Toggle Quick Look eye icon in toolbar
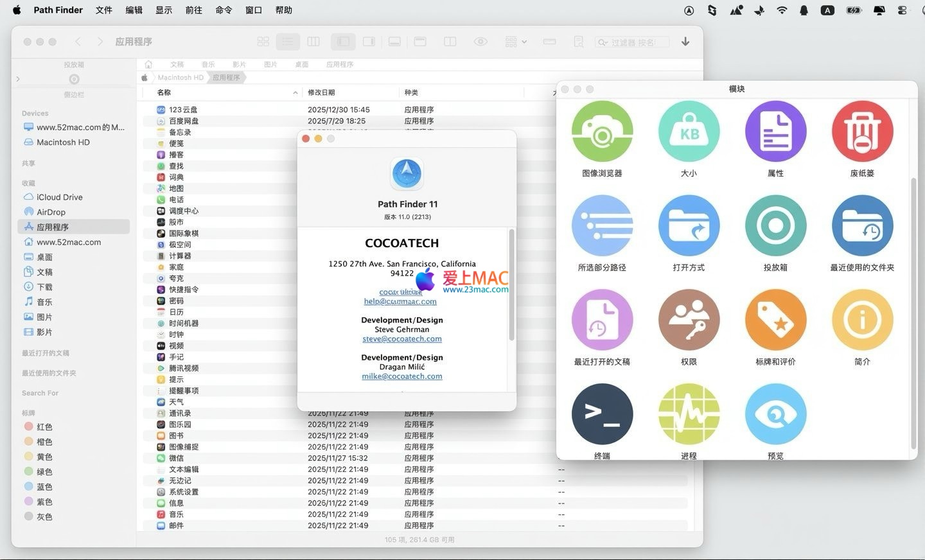 tap(480, 42)
